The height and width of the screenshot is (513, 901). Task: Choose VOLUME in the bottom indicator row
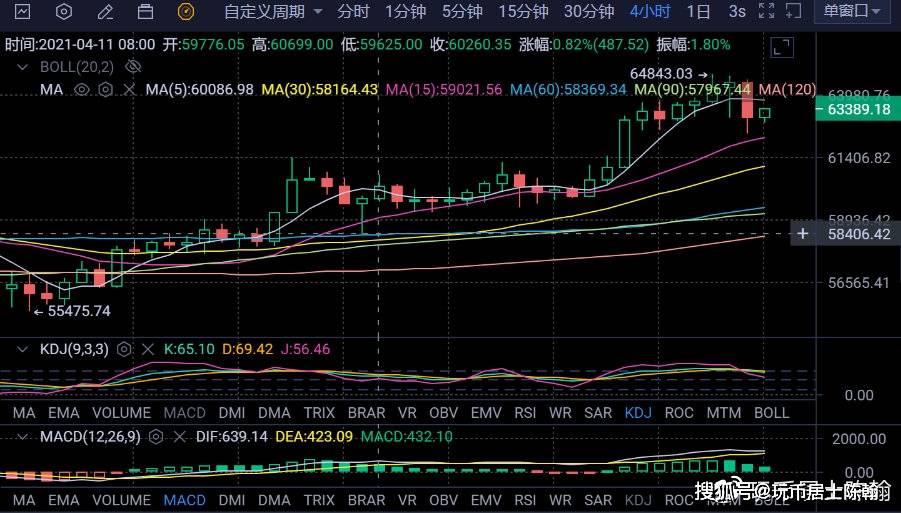[121, 500]
